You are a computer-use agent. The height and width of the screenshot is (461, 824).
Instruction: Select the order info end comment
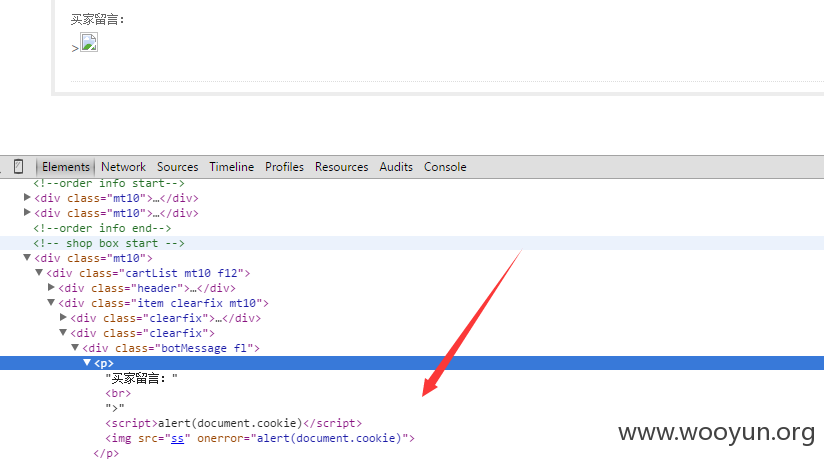pyautogui.click(x=102, y=228)
